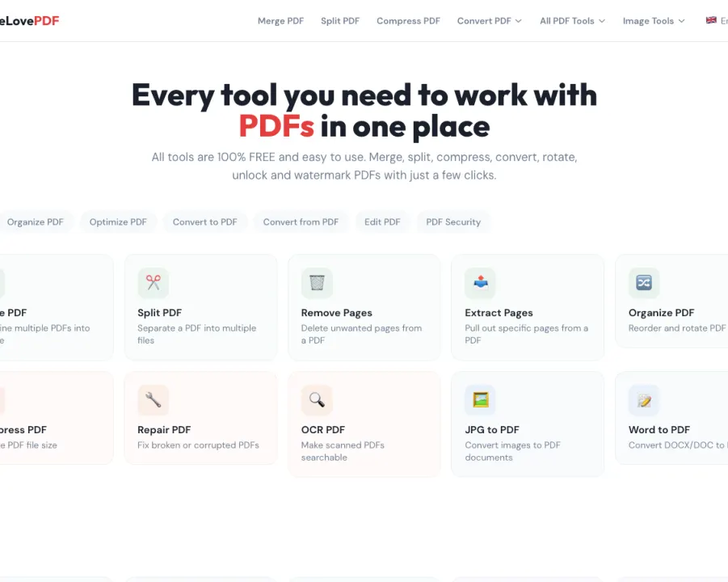Click 'Delete unwanted pages from a PDF' text

click(361, 334)
